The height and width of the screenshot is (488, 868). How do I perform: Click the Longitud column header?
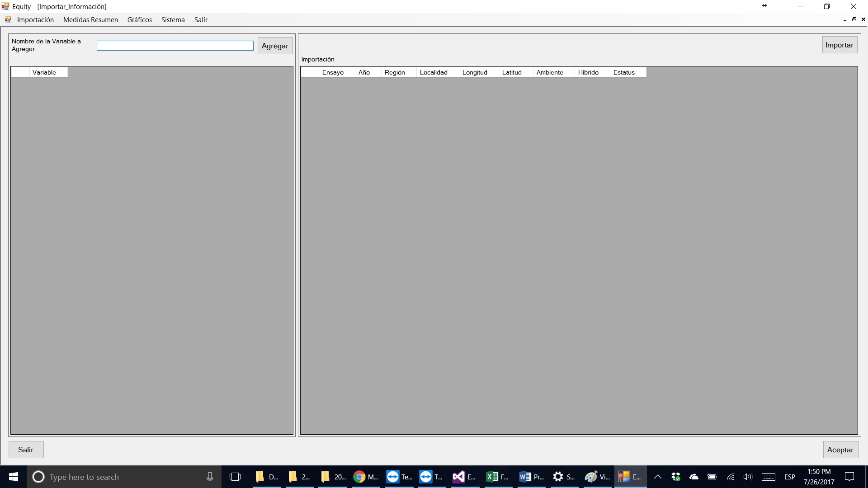pyautogui.click(x=479, y=72)
